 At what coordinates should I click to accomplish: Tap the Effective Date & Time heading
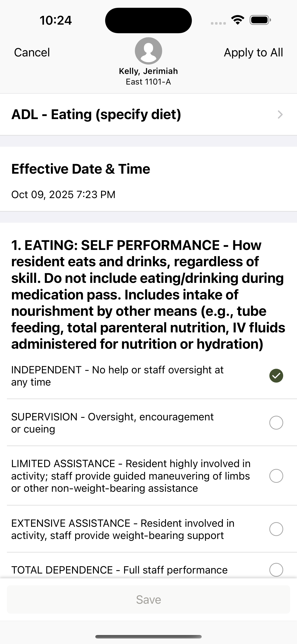tap(81, 169)
